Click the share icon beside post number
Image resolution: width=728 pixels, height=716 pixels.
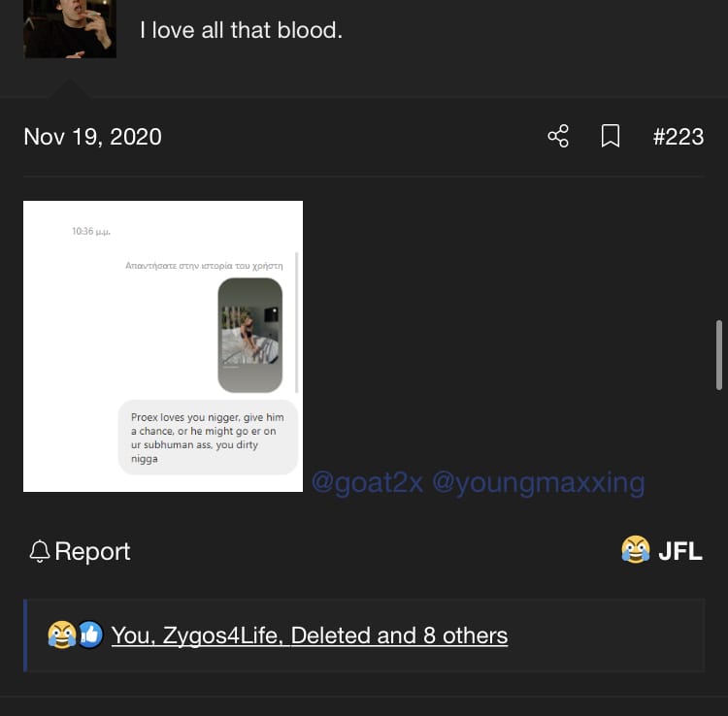coord(558,136)
